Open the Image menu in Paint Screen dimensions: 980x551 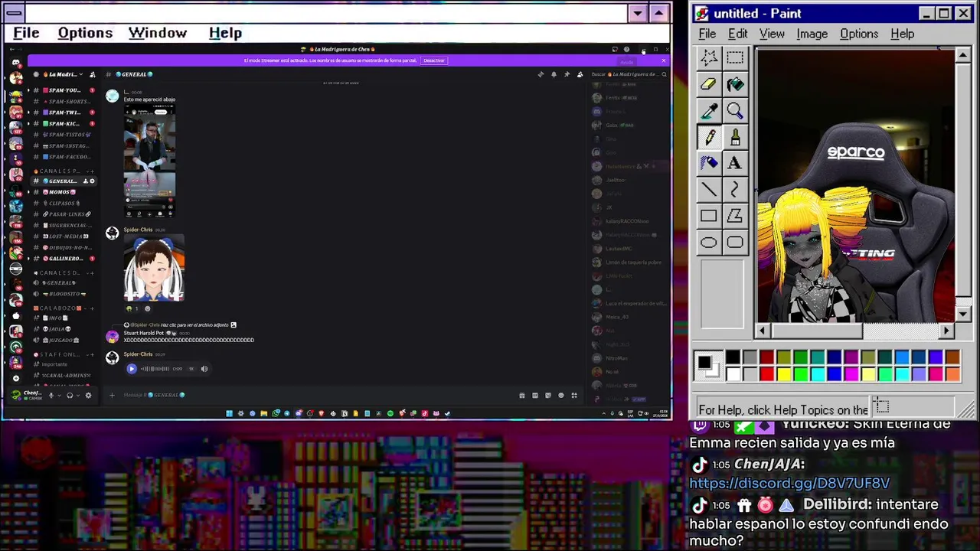[x=812, y=34]
